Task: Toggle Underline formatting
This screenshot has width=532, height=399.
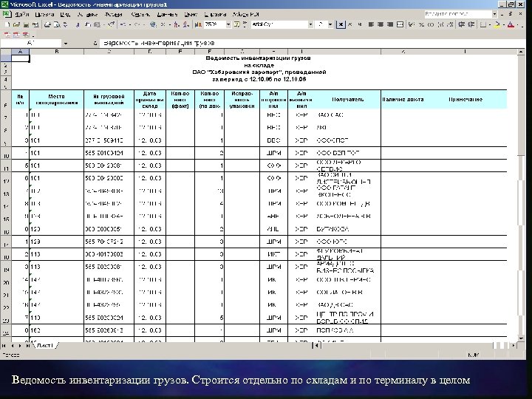Action: 360,24
